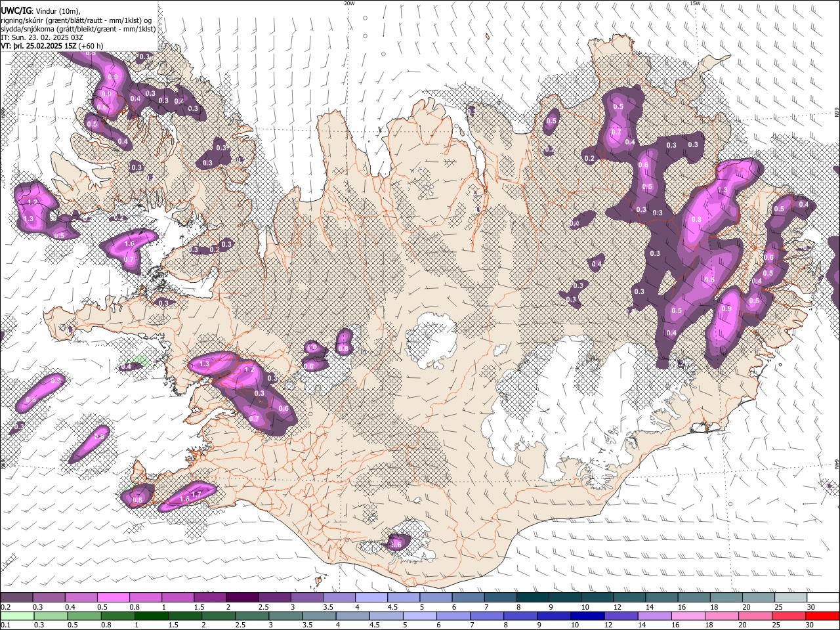Select the dark blue 10 swatch, bottom legend row
Screen dimensions: 840x630
587,616
